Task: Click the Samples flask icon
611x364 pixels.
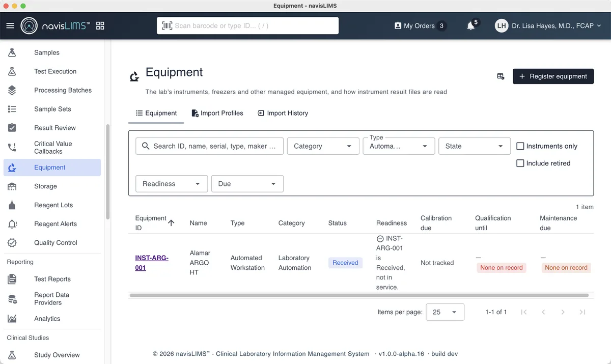Action: tap(12, 52)
